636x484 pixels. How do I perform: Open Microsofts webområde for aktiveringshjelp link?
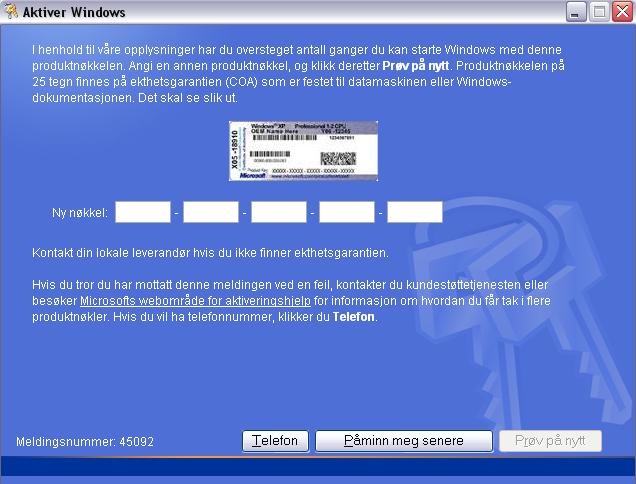[195, 301]
